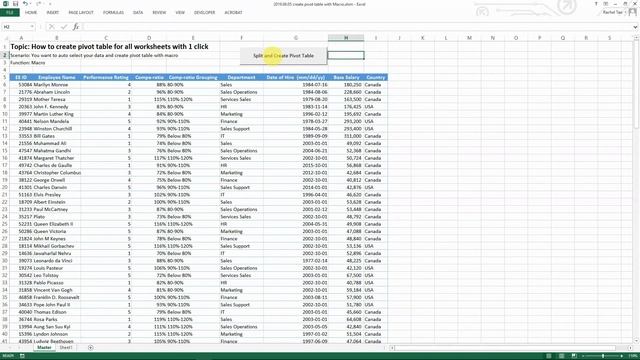Click the Save icon in the quick access toolbar

click(x=15, y=4)
